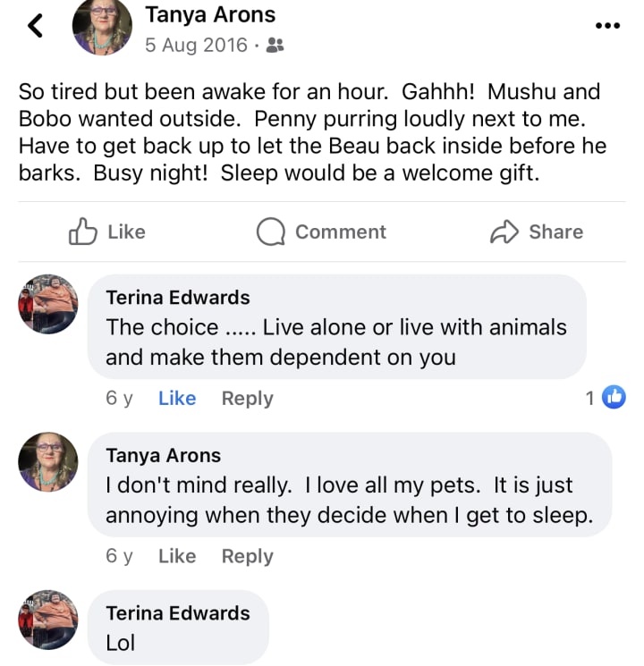The height and width of the screenshot is (666, 644).
Task: Tap the Comment speech bubble icon
Action: [270, 232]
